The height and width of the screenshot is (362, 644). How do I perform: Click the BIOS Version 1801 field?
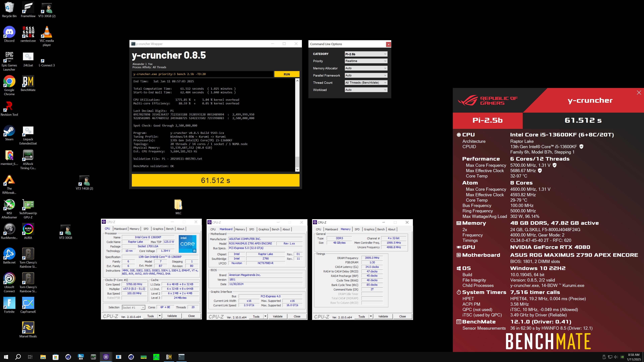pos(265,280)
